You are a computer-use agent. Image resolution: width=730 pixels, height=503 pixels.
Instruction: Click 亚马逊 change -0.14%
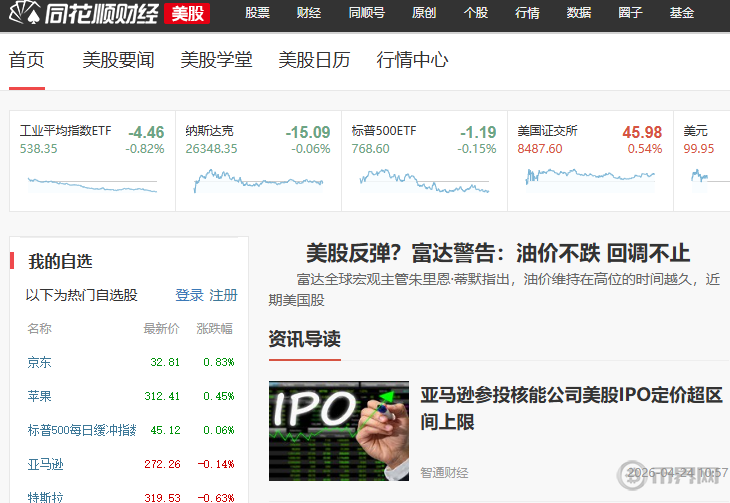(216, 464)
